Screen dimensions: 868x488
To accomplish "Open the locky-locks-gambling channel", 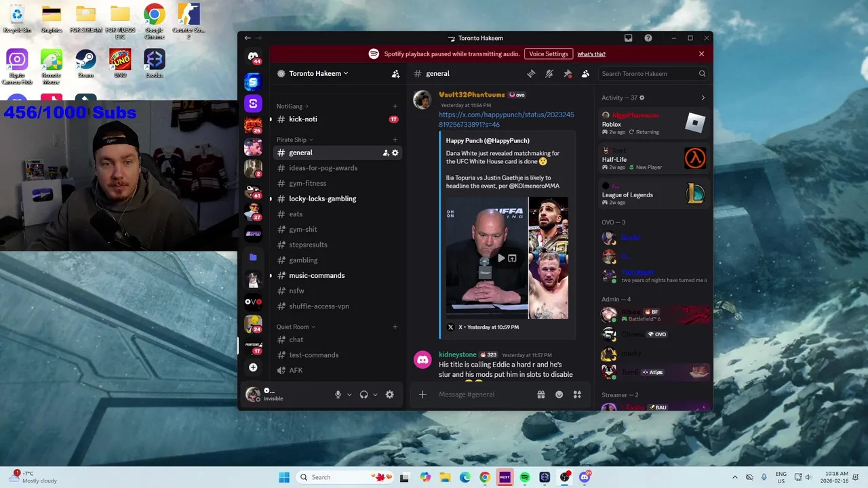I will click(x=336, y=199).
